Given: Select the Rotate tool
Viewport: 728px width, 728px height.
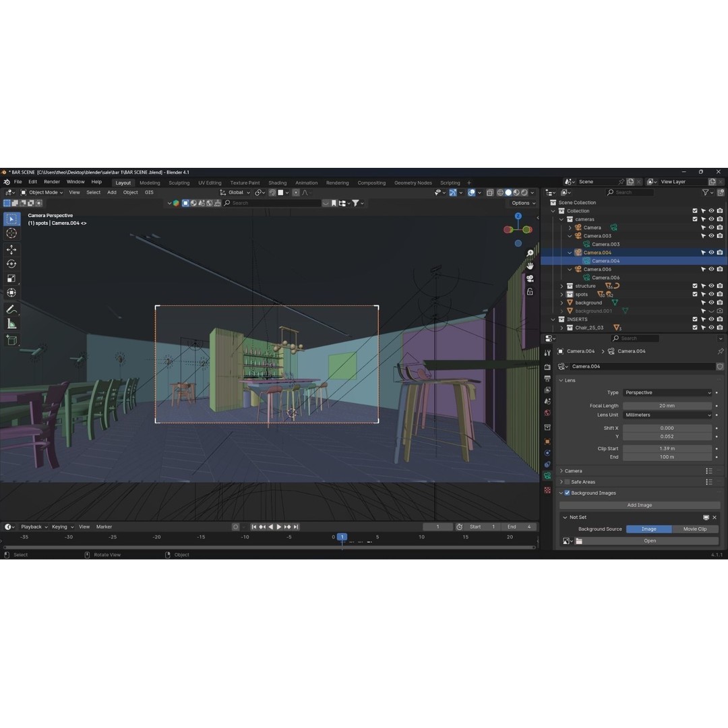Looking at the screenshot, I should 11,264.
